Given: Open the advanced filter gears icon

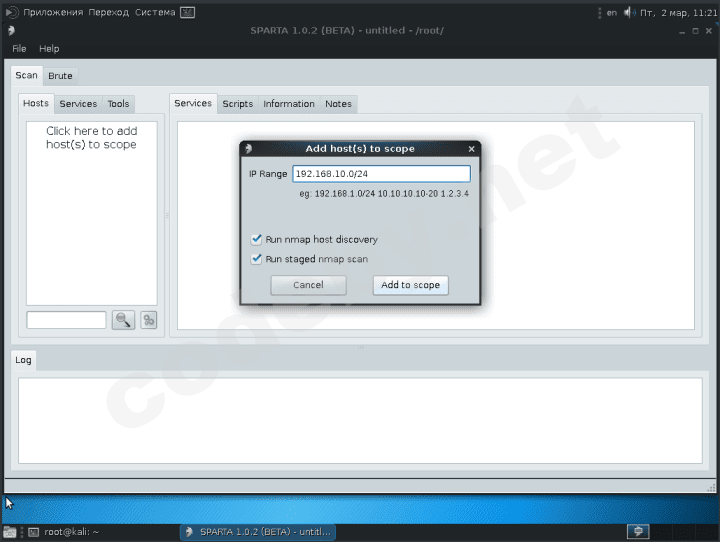Looking at the screenshot, I should click(x=148, y=320).
